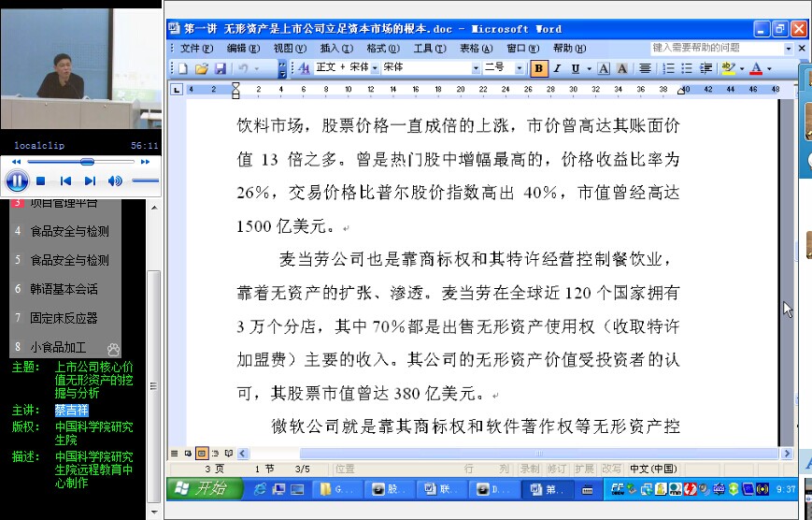Image resolution: width=812 pixels, height=520 pixels.
Task: Click the help question input field
Action: click(717, 49)
